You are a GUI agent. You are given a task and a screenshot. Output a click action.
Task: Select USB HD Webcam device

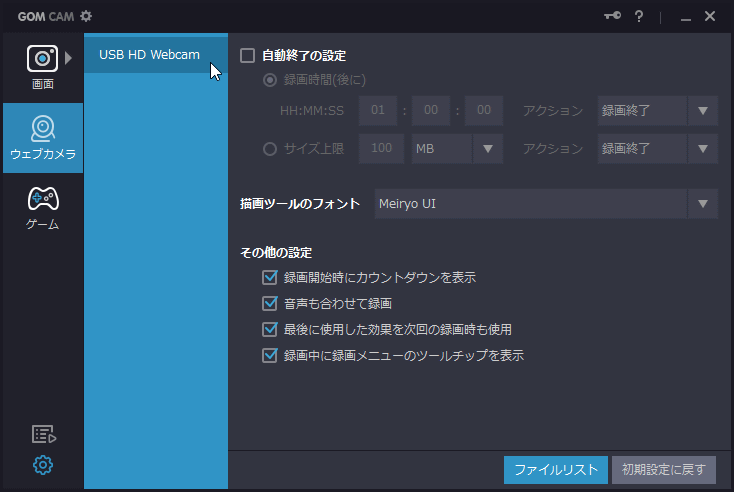pyautogui.click(x=156, y=55)
